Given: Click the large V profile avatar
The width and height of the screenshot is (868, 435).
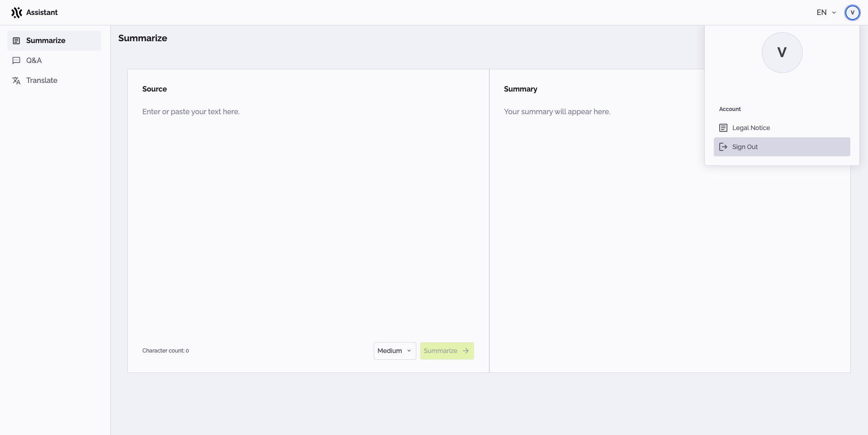Looking at the screenshot, I should coord(782,53).
